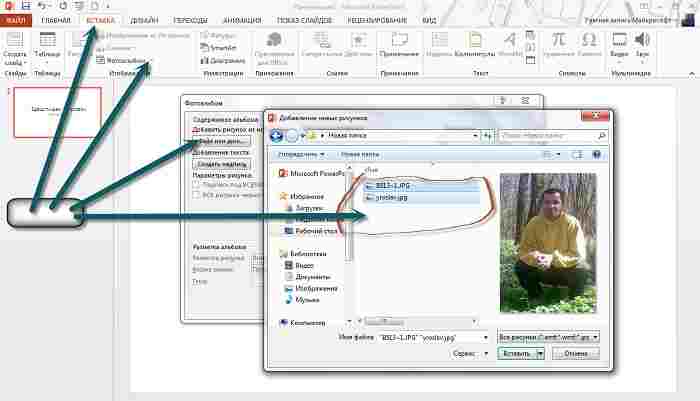Switch to the ПЕРЕХОДЫ tab

coord(191,21)
